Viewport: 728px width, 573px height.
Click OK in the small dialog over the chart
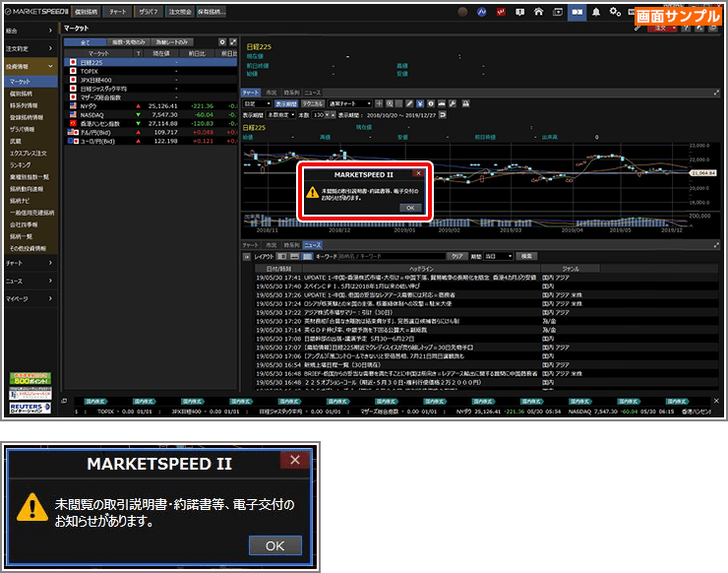410,208
